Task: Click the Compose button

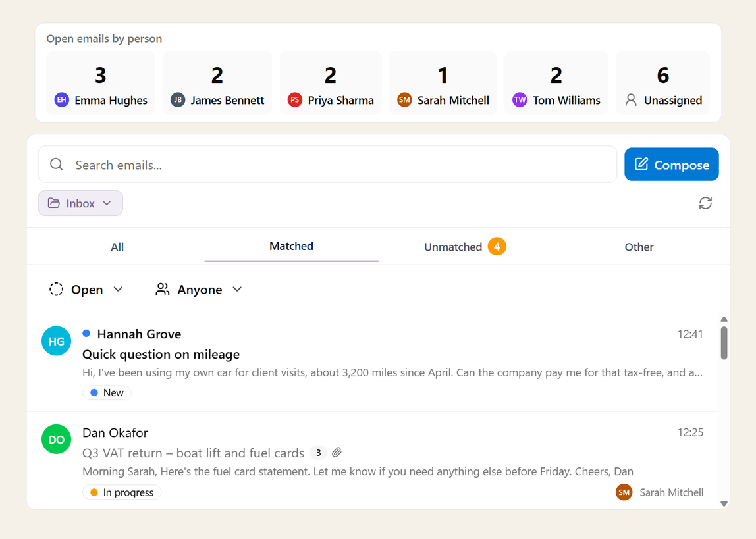Action: point(671,165)
